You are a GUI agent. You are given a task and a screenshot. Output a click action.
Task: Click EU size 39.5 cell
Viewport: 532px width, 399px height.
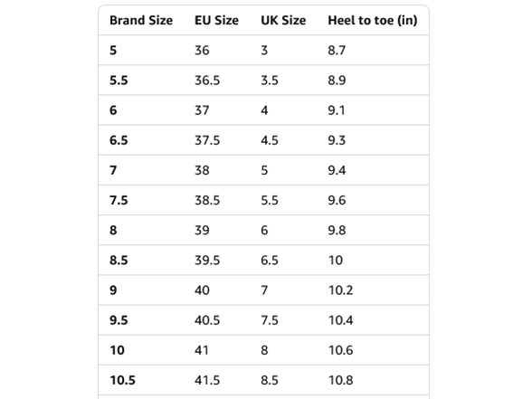click(x=207, y=261)
